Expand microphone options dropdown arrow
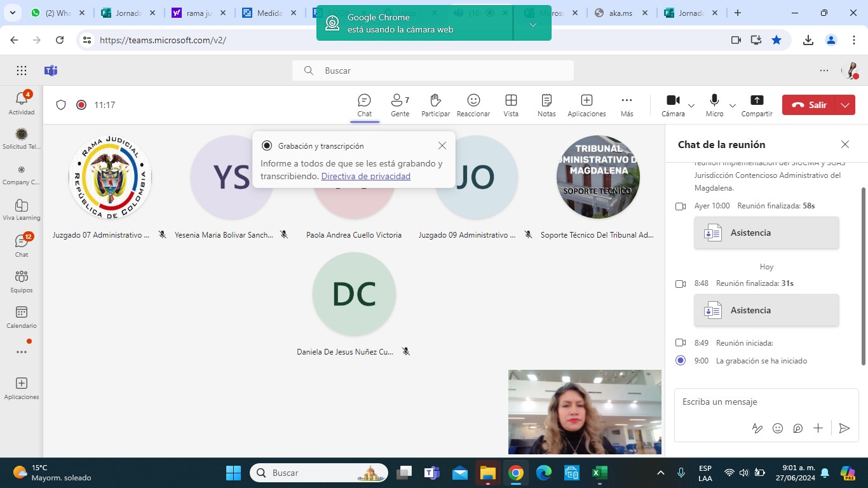The width and height of the screenshot is (868, 488). point(732,105)
